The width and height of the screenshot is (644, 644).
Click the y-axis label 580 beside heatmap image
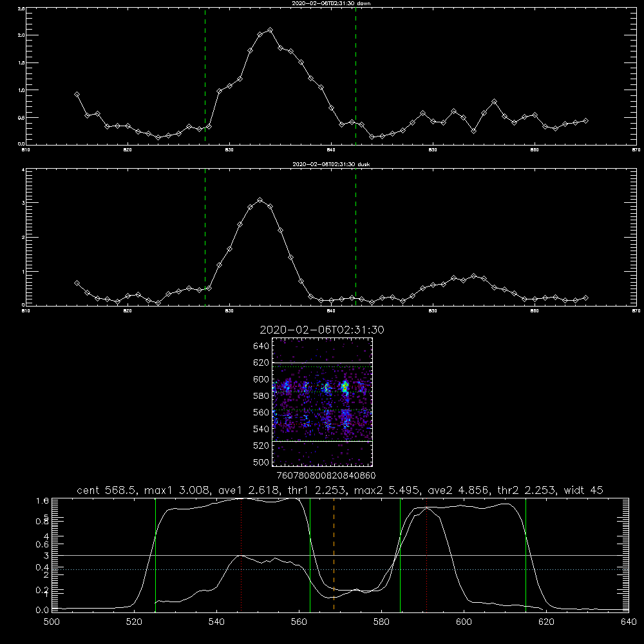(x=261, y=396)
